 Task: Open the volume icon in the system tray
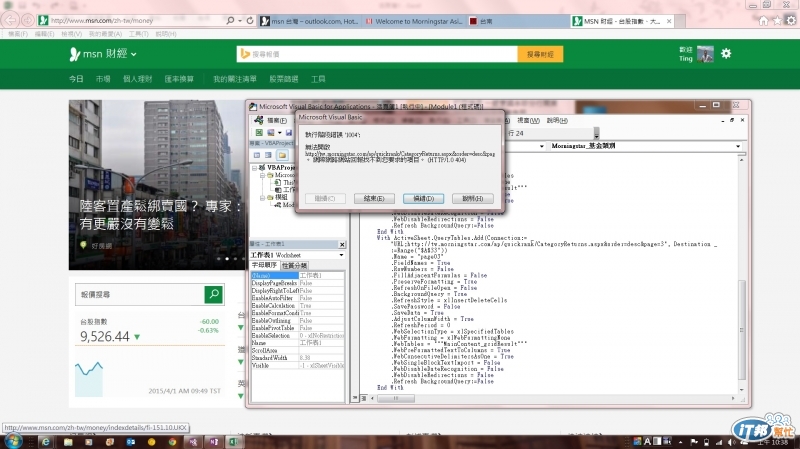[731, 442]
